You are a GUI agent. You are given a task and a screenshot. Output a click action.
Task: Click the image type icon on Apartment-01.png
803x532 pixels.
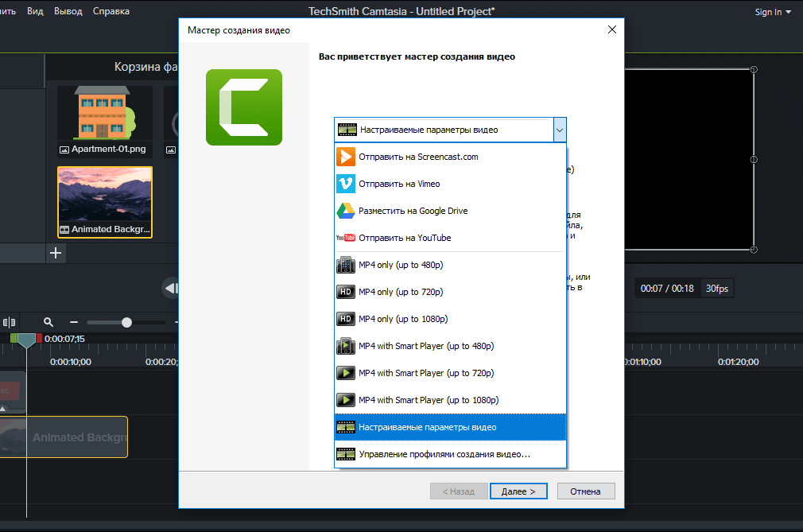64,150
